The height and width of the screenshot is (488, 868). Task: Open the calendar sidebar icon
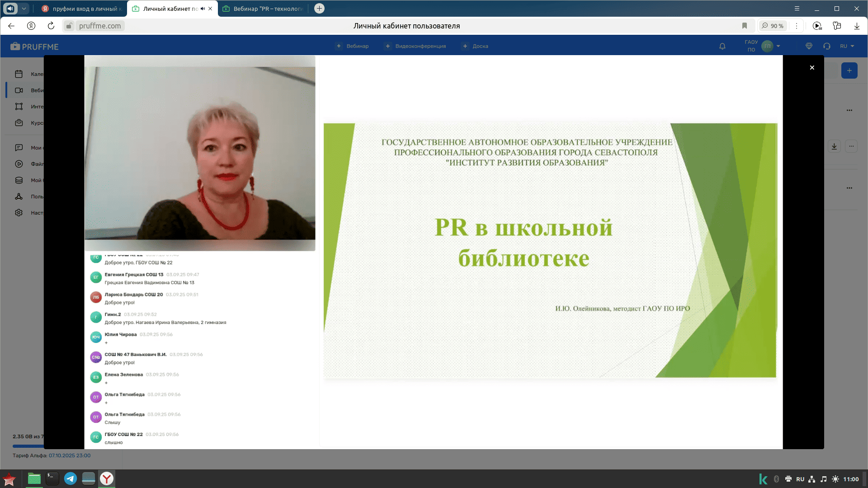pos(19,74)
